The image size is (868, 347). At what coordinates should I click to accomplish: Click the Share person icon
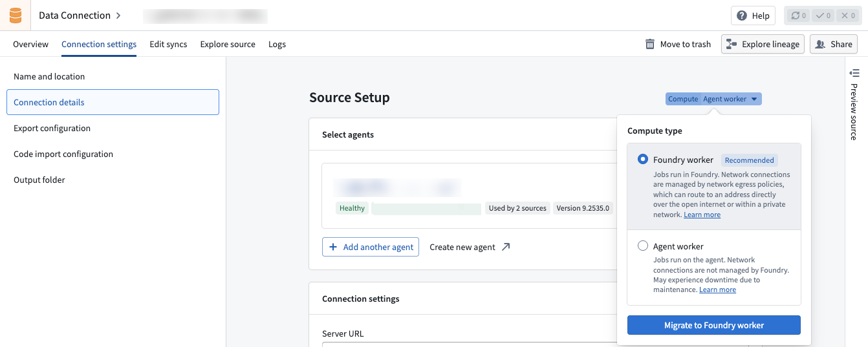(820, 44)
